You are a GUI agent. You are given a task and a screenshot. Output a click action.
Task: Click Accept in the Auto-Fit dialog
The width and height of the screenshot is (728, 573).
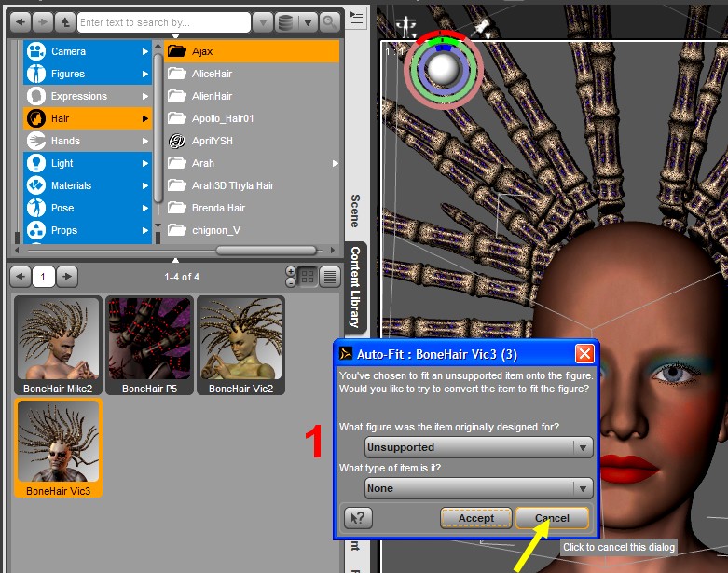pyautogui.click(x=476, y=518)
